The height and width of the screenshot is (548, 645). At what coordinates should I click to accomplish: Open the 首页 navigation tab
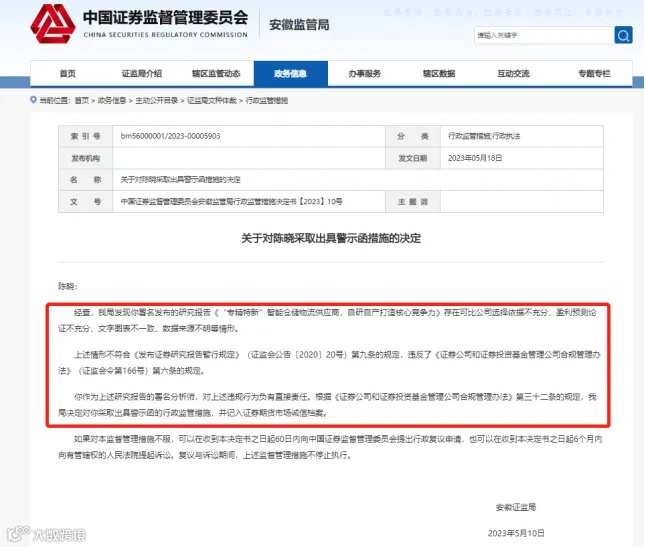coord(67,74)
